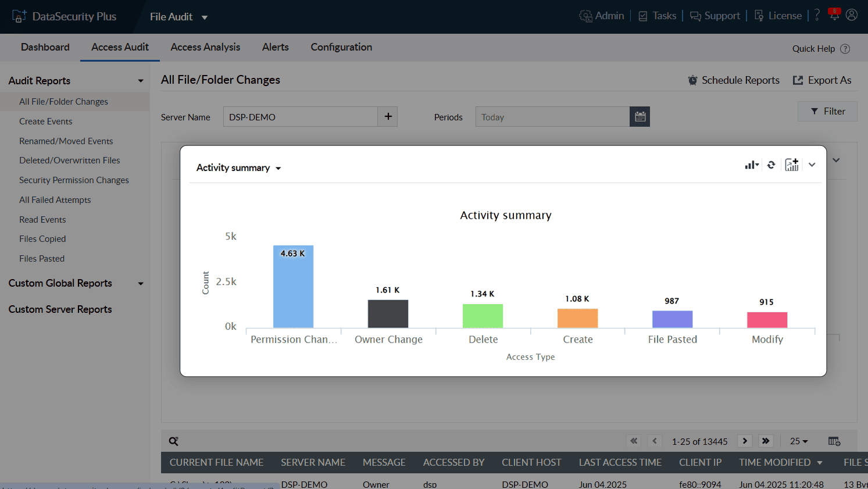
Task: Open the Admin link
Action: (x=609, y=16)
